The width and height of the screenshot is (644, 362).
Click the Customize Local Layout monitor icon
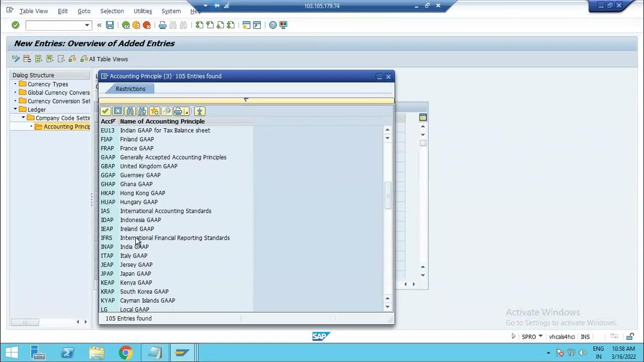[283, 25]
